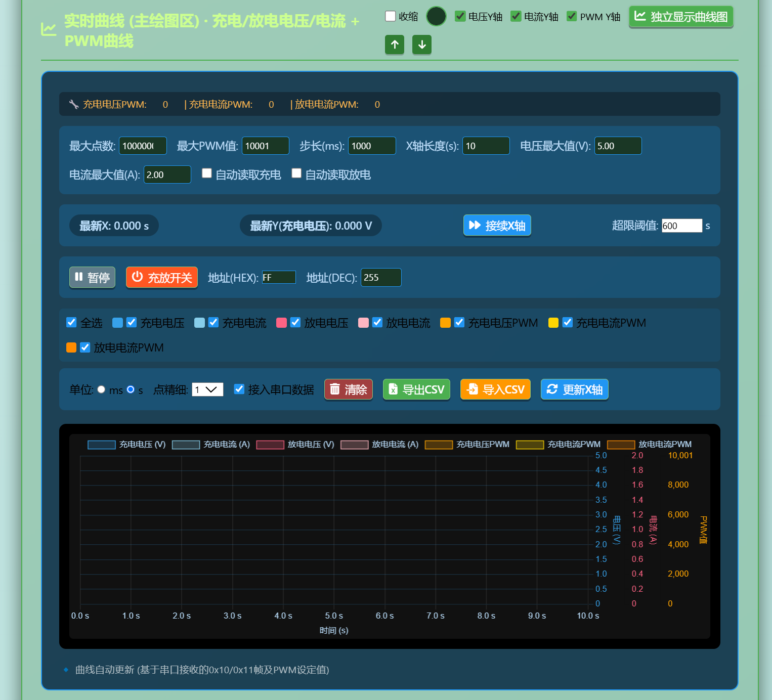The image size is (772, 700).
Task: Click the dark round status indicator
Action: [436, 16]
